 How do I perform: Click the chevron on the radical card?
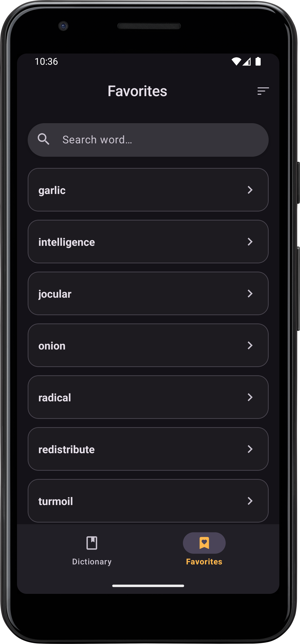250,397
